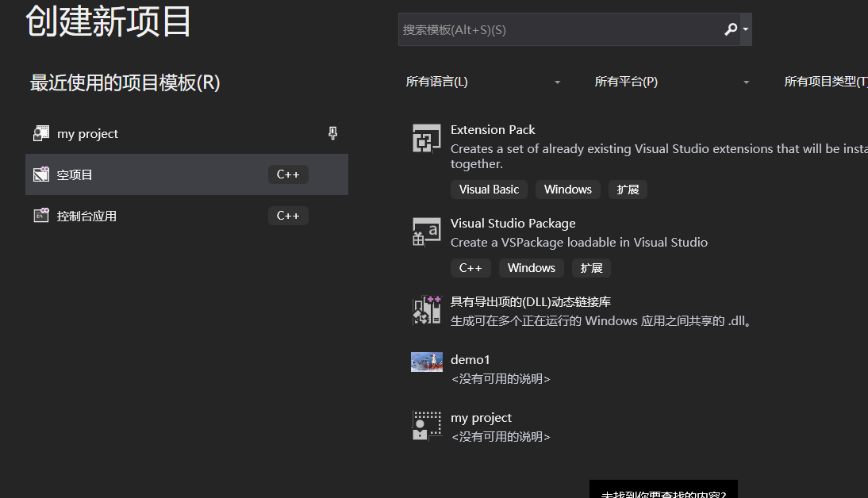Click the 扩展 tag under Extension Pack
The height and width of the screenshot is (498, 868).
pyautogui.click(x=628, y=190)
